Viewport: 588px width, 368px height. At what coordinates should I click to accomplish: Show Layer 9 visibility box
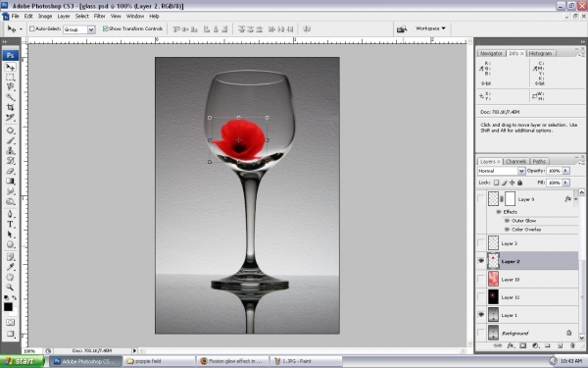[x=481, y=198]
